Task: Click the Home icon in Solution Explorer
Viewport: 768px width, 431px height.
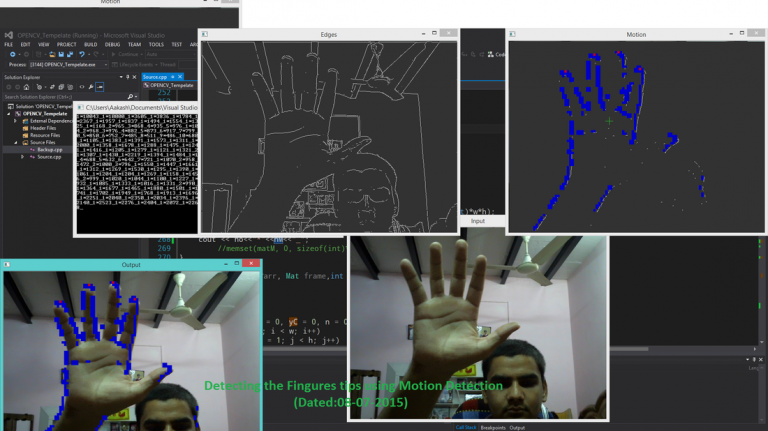Action: click(26, 87)
